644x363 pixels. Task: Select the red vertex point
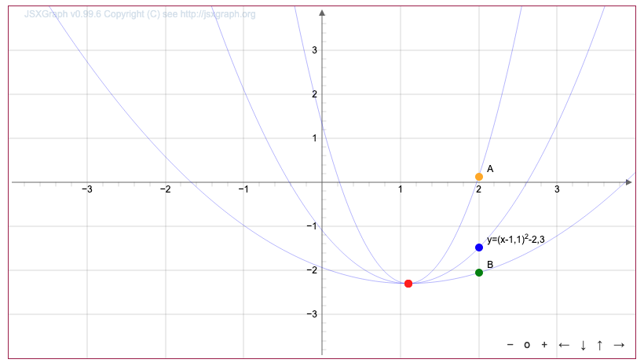point(408,284)
